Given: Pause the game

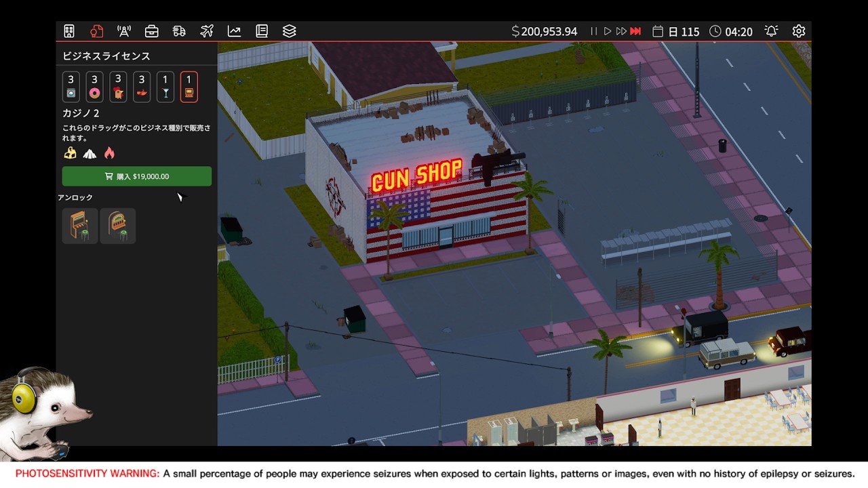Looking at the screenshot, I should point(594,31).
